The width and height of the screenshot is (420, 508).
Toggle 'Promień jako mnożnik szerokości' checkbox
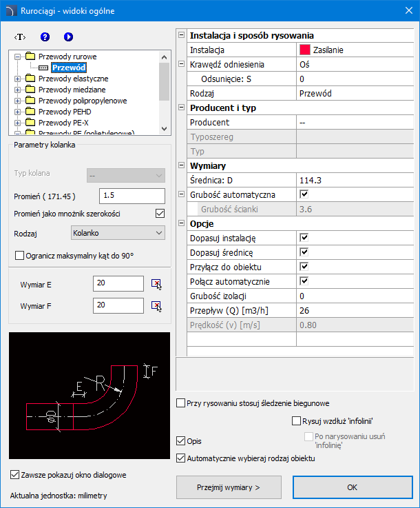160,214
